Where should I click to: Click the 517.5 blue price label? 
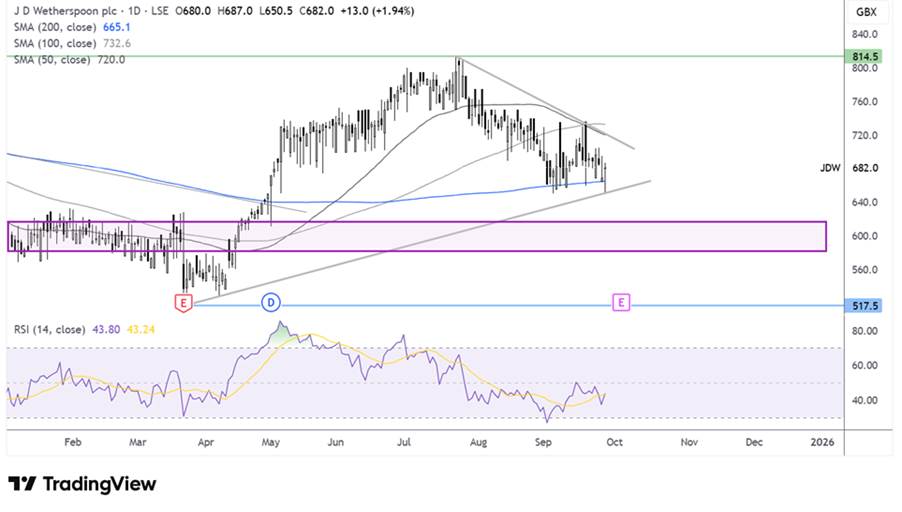pyautogui.click(x=865, y=305)
